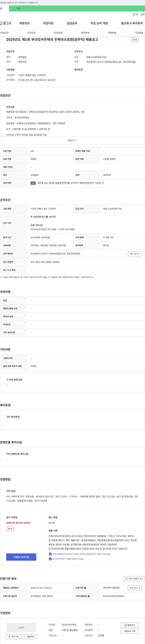The width and height of the screenshot is (145, 644).
Task: Open the 실업급여 main menu
Action: click(72, 23)
